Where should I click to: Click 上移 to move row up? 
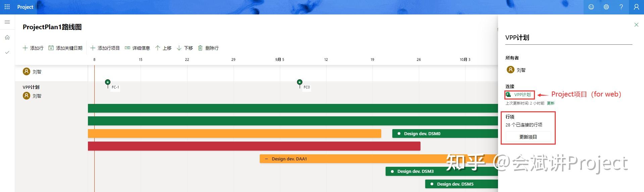pyautogui.click(x=163, y=48)
